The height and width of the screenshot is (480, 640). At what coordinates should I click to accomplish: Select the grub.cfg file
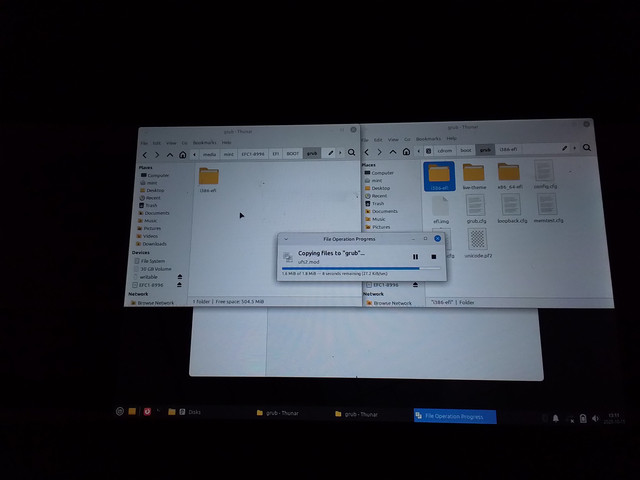coord(476,209)
